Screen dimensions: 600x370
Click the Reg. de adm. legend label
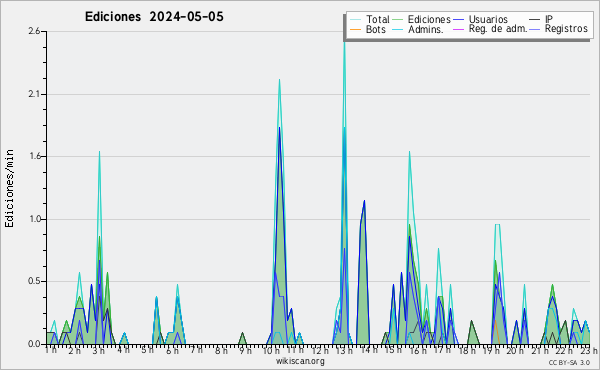[x=498, y=29]
